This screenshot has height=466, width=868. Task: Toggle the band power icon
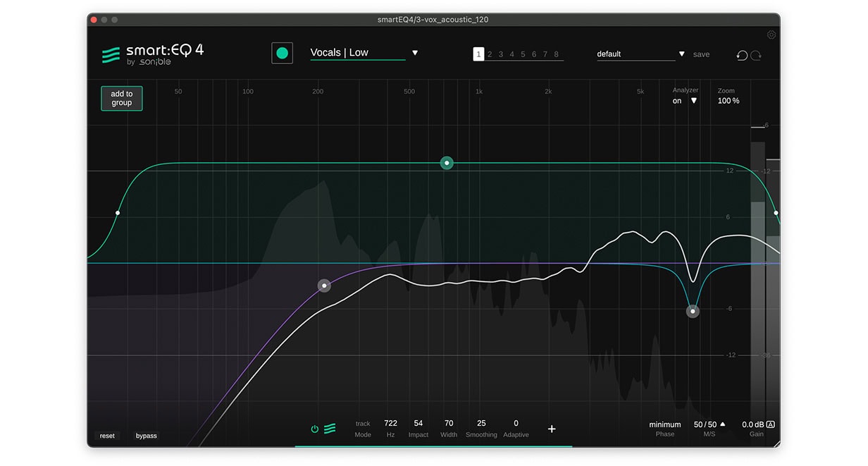pyautogui.click(x=315, y=429)
